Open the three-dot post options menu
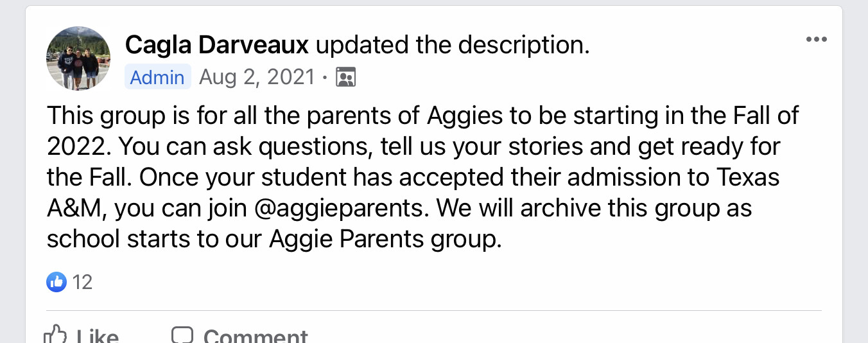This screenshot has width=868, height=343. pos(816,40)
